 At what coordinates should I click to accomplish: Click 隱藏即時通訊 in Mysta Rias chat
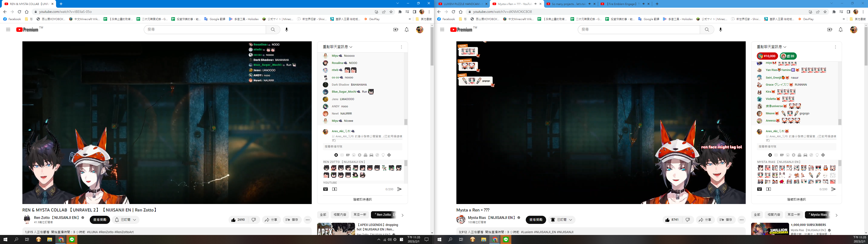coord(796,199)
